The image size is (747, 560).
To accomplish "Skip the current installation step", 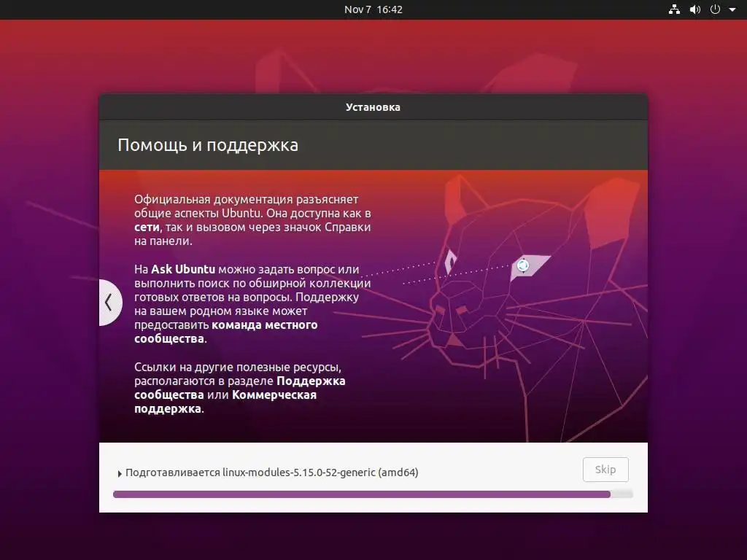I will [x=605, y=470].
